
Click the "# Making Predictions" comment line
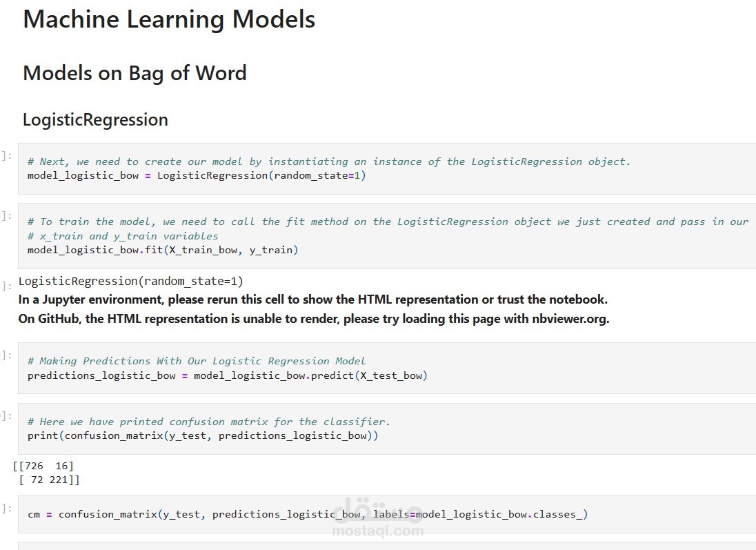click(x=197, y=361)
